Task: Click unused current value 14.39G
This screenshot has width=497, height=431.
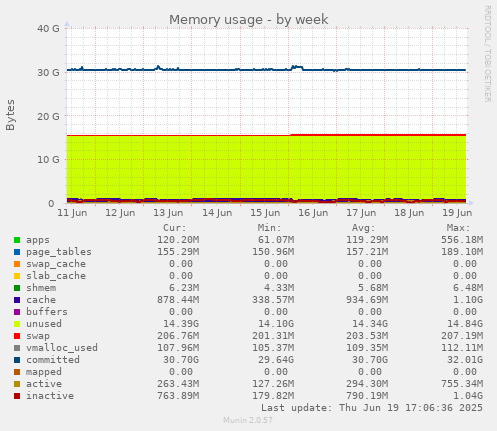Action: click(x=181, y=324)
